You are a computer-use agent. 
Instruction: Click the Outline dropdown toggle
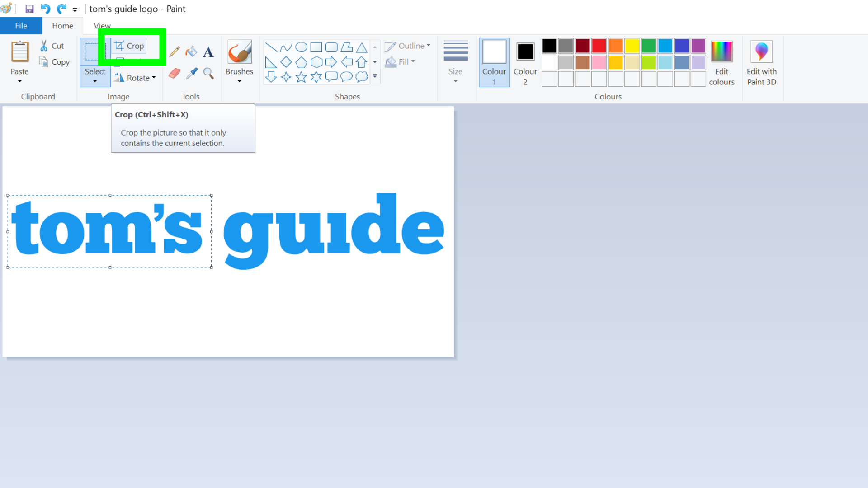click(428, 46)
